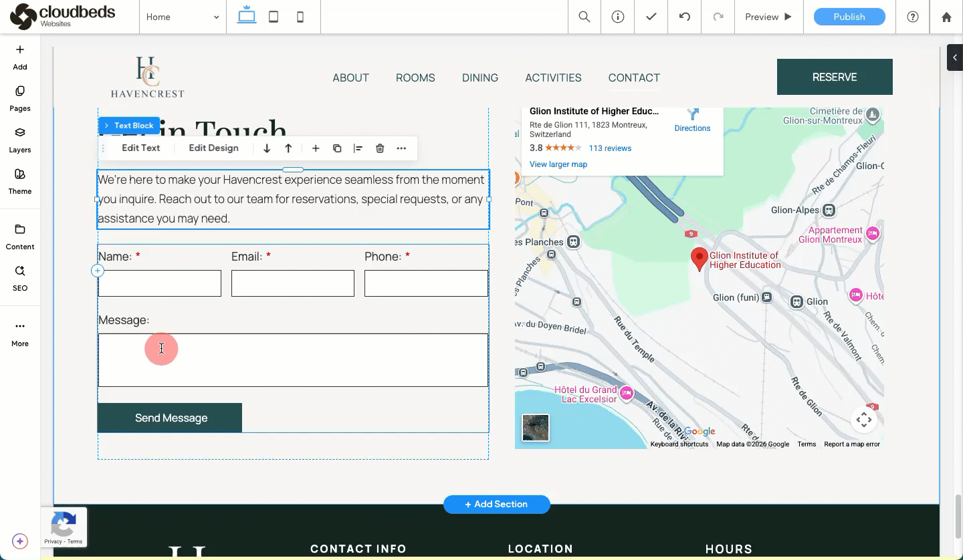Expand the Text Block breadcrumb chevron
Viewport: 963px width, 560px height.
tap(106, 126)
